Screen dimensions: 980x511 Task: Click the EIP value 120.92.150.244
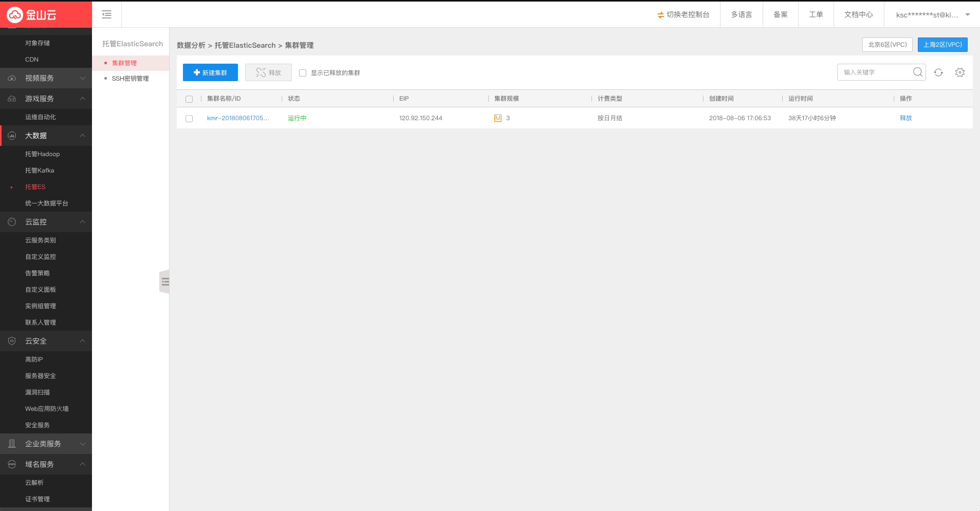pos(421,118)
